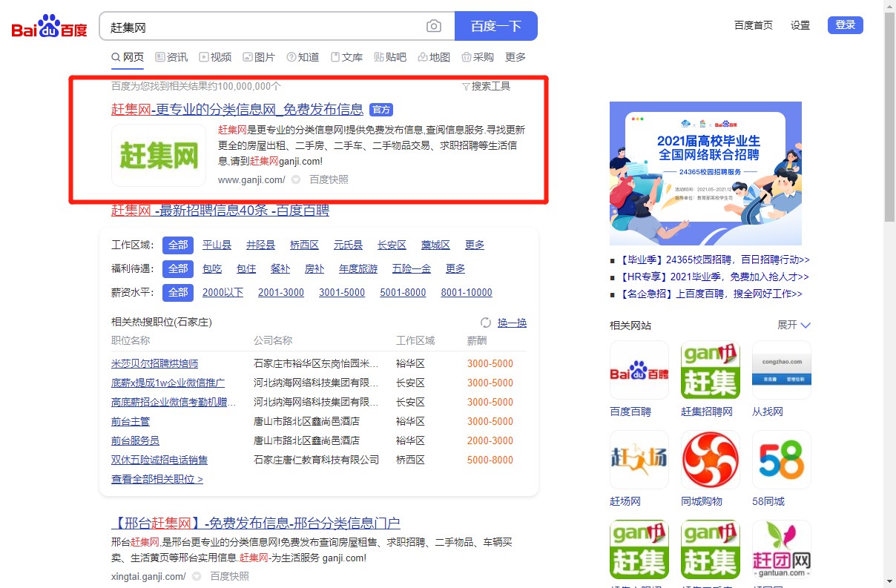Open 赶场网 site icon
The width and height of the screenshot is (896, 588).
tap(639, 460)
